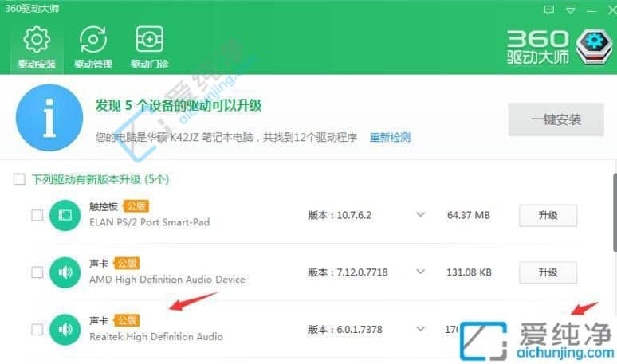Screen dimensions: 617x364
Task: Open the title bar dropdown menu icon
Action: [x=570, y=10]
